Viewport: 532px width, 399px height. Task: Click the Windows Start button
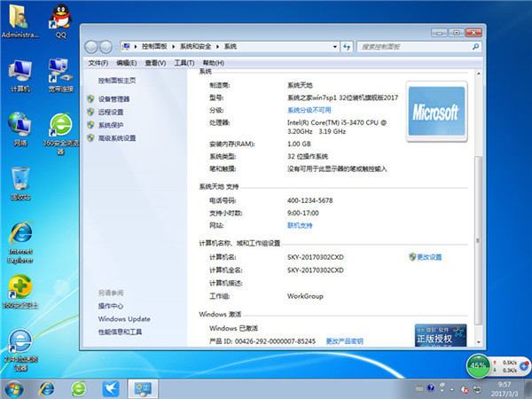pos(14,389)
